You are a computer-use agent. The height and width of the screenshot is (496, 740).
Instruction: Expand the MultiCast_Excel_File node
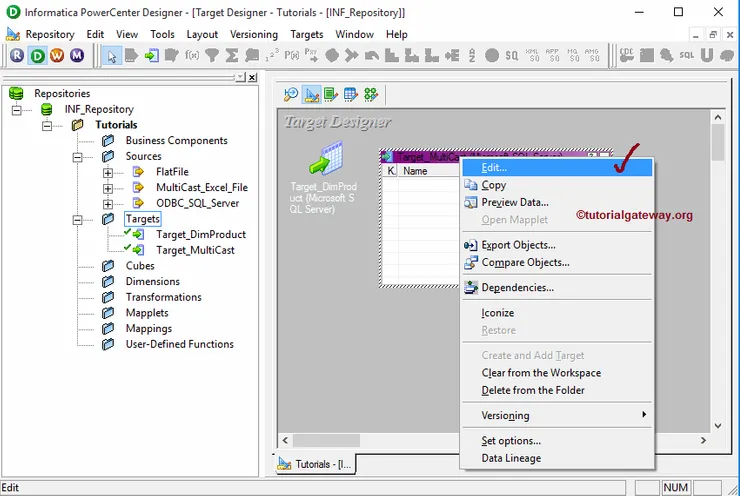108,188
